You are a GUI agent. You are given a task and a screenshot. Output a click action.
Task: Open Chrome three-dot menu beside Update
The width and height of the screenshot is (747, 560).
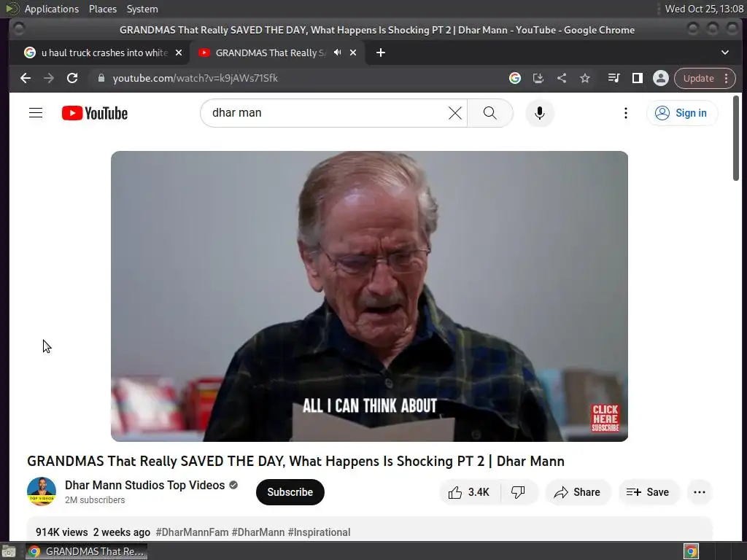pyautogui.click(x=727, y=78)
